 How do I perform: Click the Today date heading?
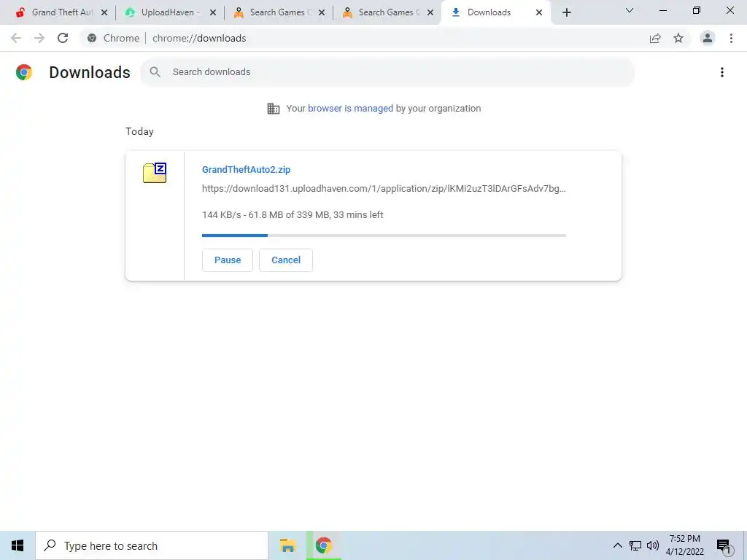(139, 131)
